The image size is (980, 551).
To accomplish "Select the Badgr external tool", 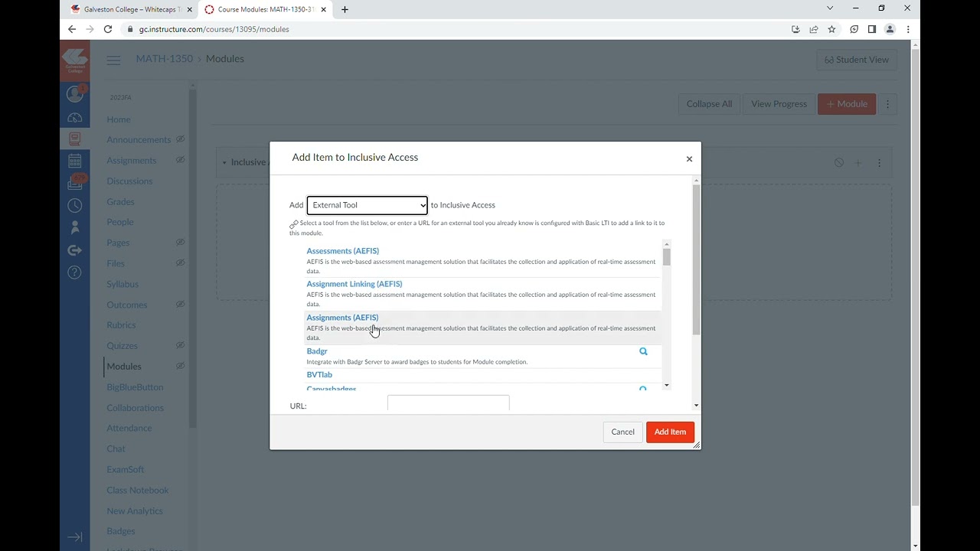I will 317,351.
